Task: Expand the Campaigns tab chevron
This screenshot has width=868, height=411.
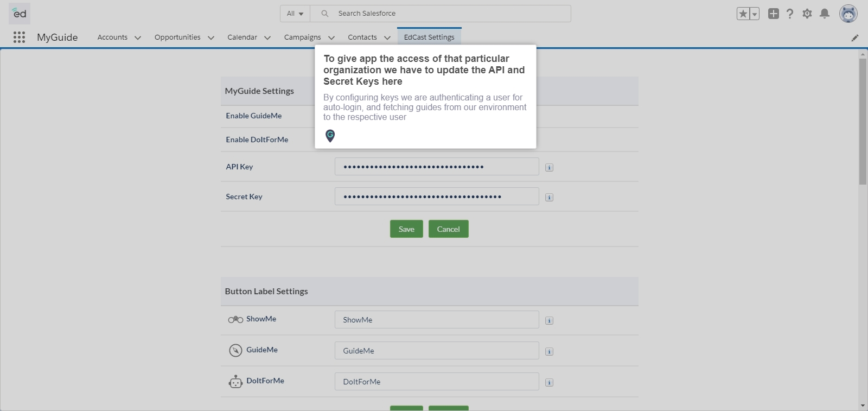Action: 331,37
